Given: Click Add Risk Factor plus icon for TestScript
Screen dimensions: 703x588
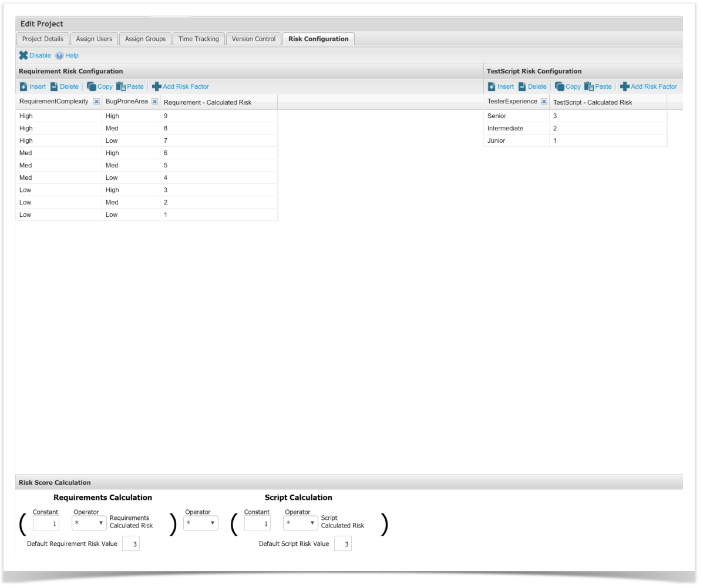Looking at the screenshot, I should [625, 86].
